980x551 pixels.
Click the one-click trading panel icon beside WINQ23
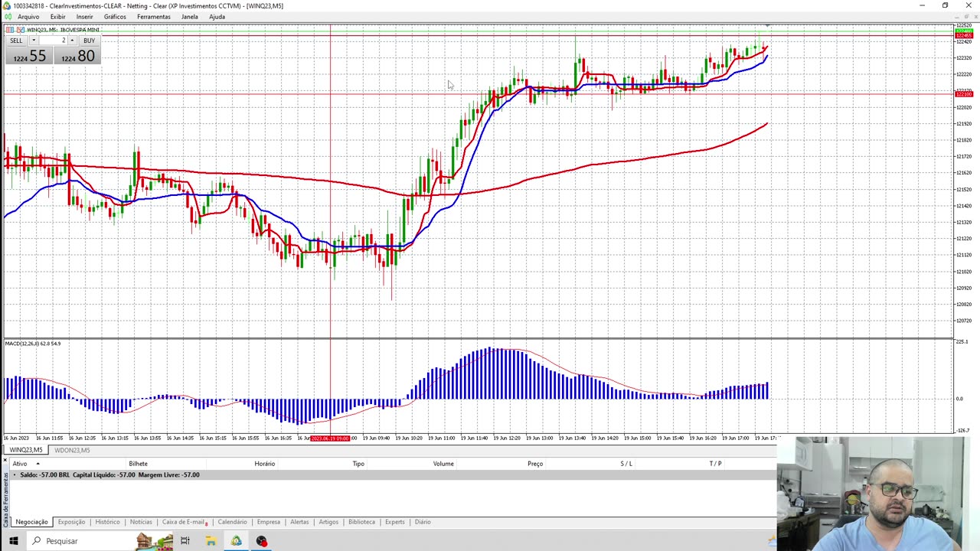coord(10,30)
